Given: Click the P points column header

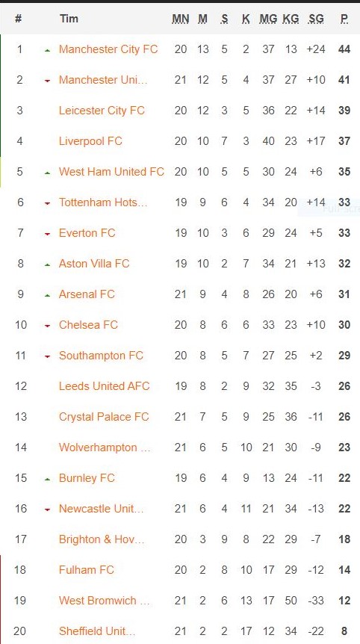Looking at the screenshot, I should click(344, 19).
